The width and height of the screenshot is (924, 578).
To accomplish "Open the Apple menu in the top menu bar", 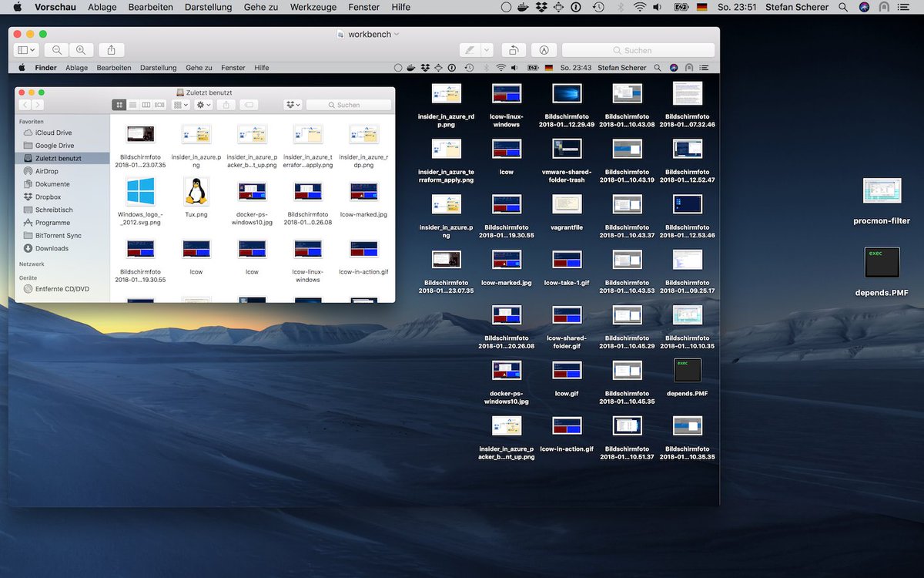I will [x=17, y=7].
